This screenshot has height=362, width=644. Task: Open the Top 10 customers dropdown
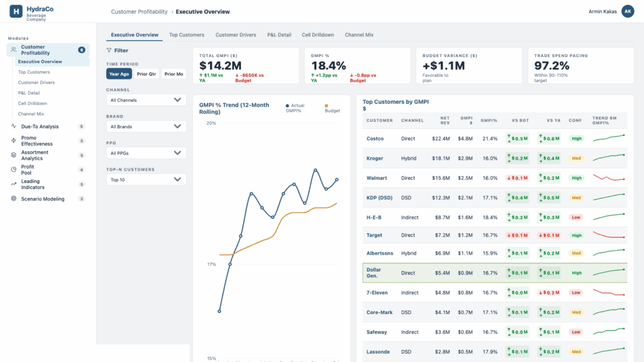[x=146, y=179]
